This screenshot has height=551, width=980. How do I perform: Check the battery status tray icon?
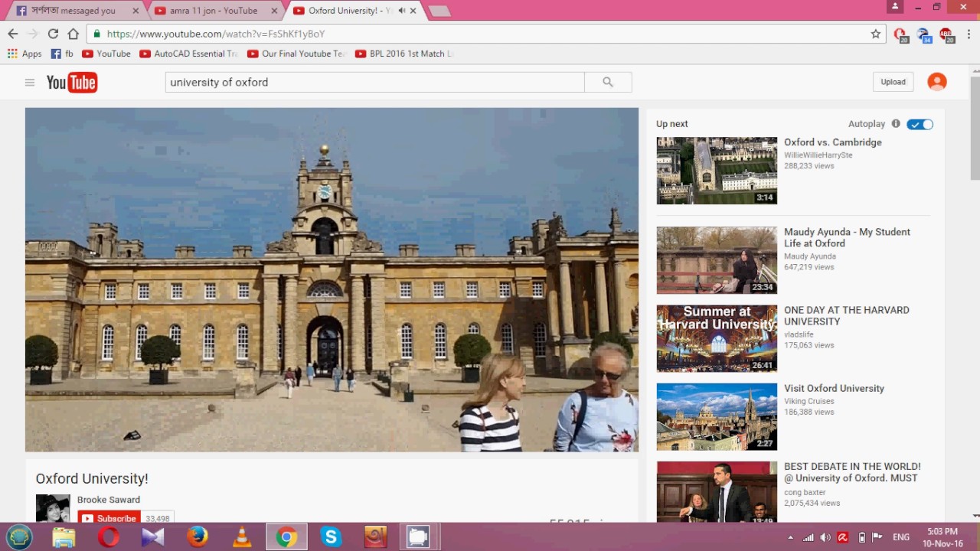[x=861, y=537]
